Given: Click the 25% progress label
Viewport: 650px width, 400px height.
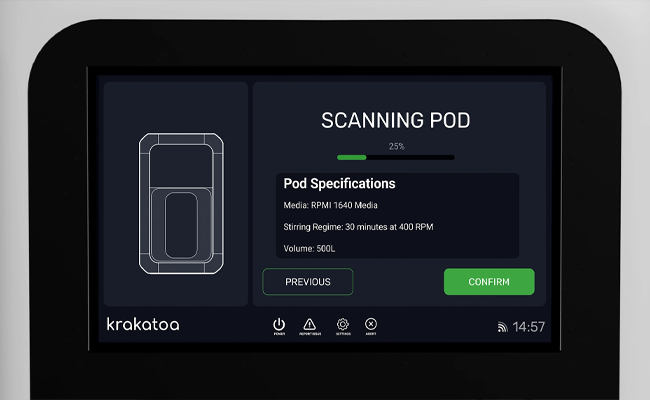Looking at the screenshot, I should 396,146.
